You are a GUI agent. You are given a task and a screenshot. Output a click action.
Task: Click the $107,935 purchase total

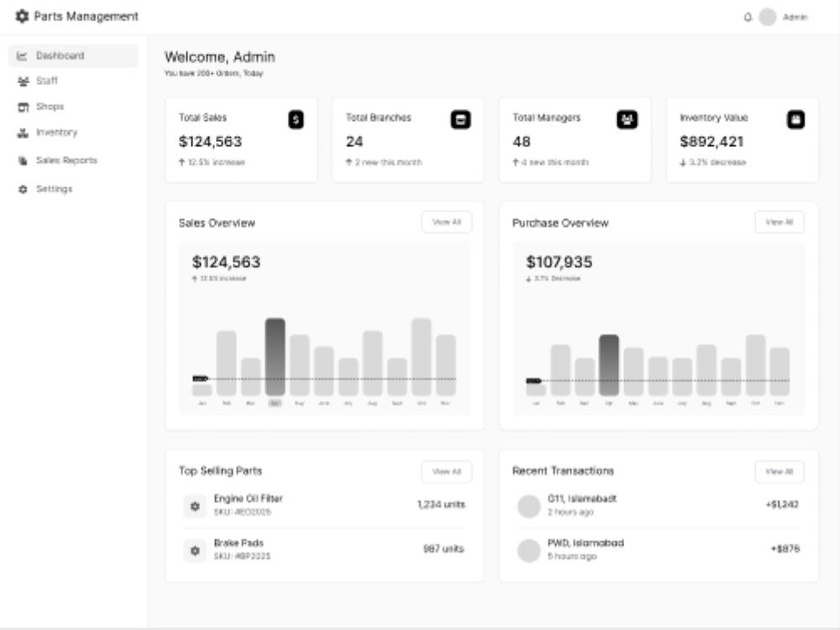point(559,262)
